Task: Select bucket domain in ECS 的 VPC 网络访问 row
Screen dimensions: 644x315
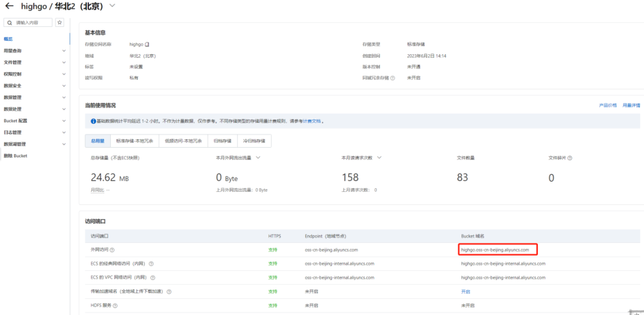Action: coord(503,277)
